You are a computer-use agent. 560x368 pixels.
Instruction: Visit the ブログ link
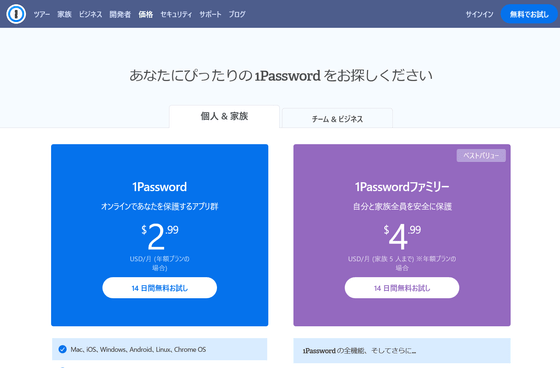click(x=237, y=14)
